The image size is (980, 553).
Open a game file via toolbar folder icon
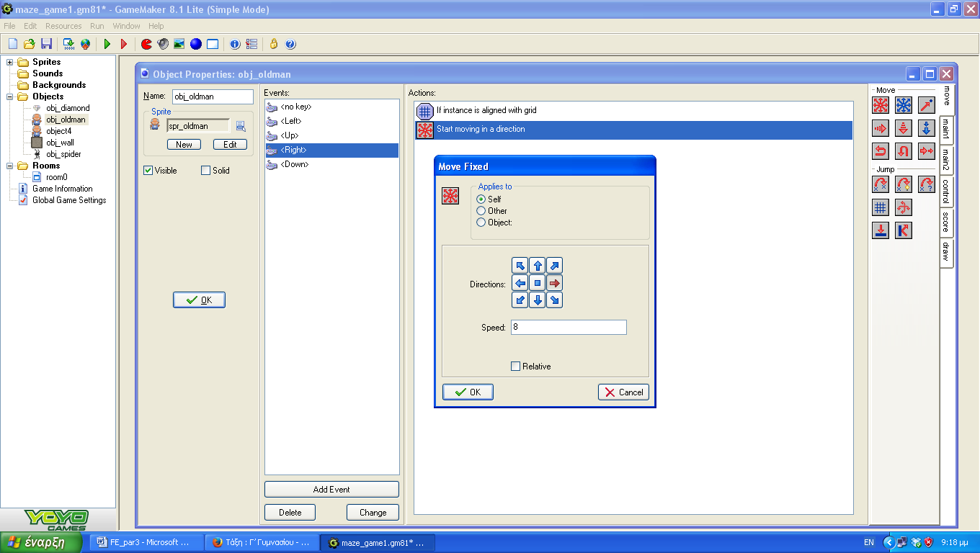click(x=30, y=44)
